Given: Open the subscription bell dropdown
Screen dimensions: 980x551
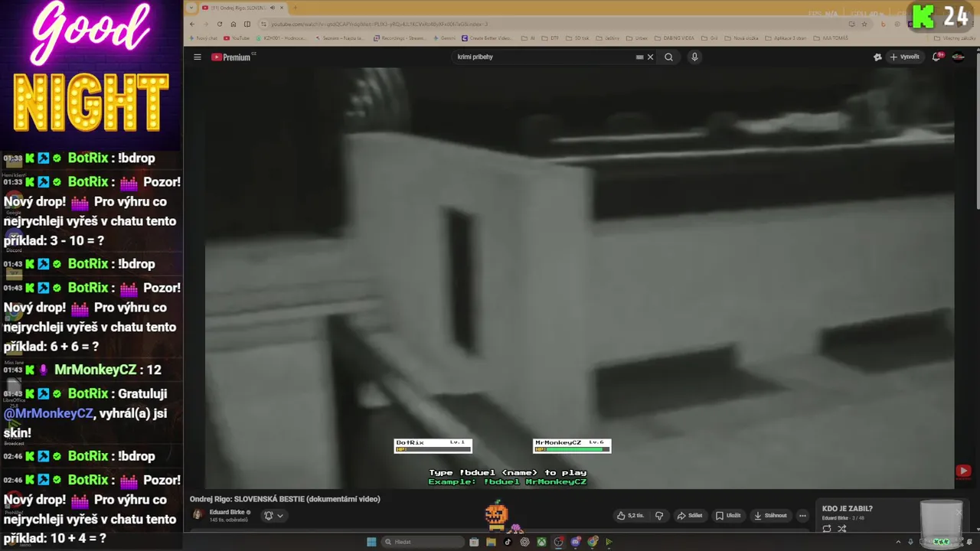Looking at the screenshot, I should click(273, 515).
